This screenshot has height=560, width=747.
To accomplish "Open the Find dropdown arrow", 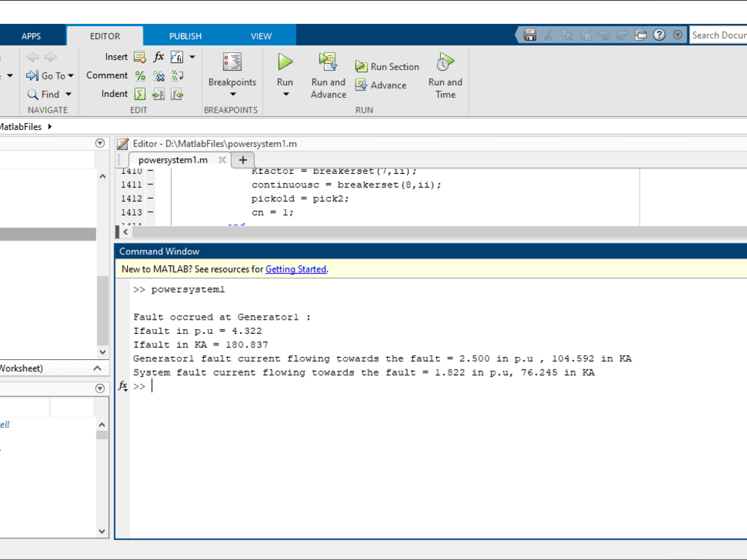I will click(x=69, y=94).
